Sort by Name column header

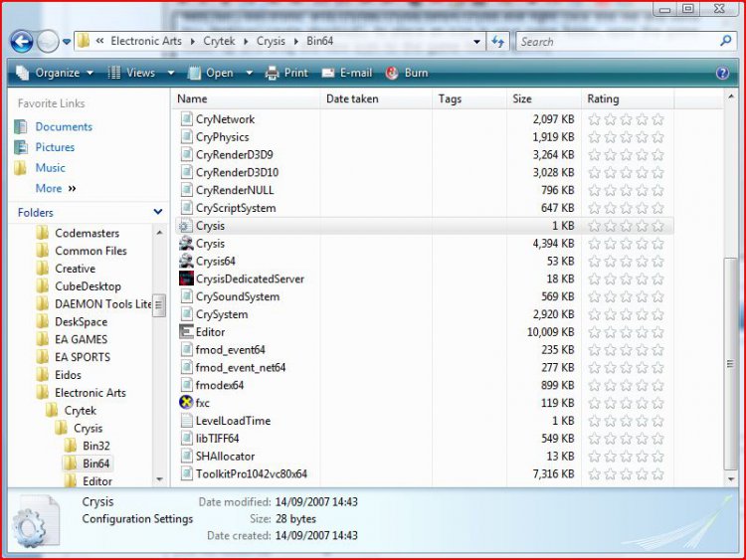tap(192, 98)
